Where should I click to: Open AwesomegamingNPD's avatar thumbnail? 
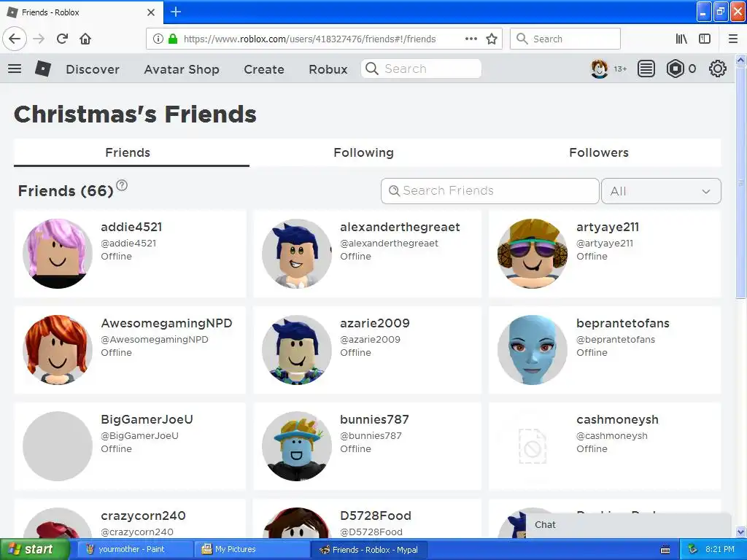pyautogui.click(x=58, y=349)
